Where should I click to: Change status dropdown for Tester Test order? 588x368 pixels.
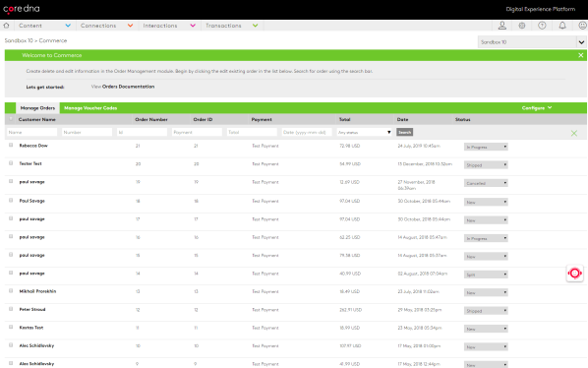(486, 165)
